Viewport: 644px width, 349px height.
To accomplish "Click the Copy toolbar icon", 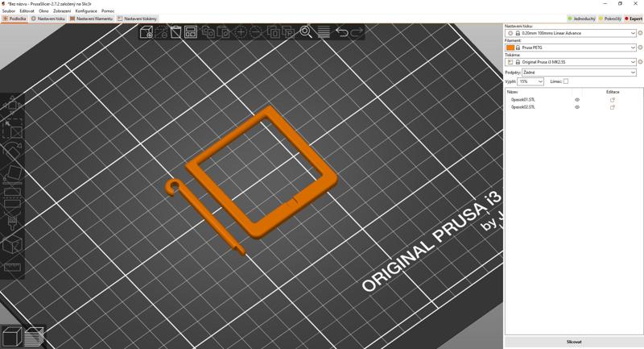I will coord(208,32).
